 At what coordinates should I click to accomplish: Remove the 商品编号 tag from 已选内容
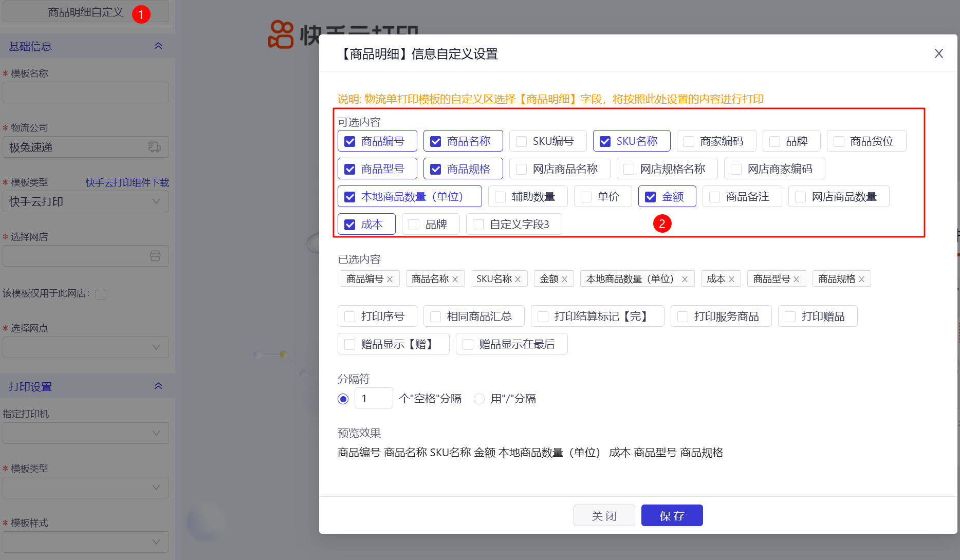click(390, 279)
